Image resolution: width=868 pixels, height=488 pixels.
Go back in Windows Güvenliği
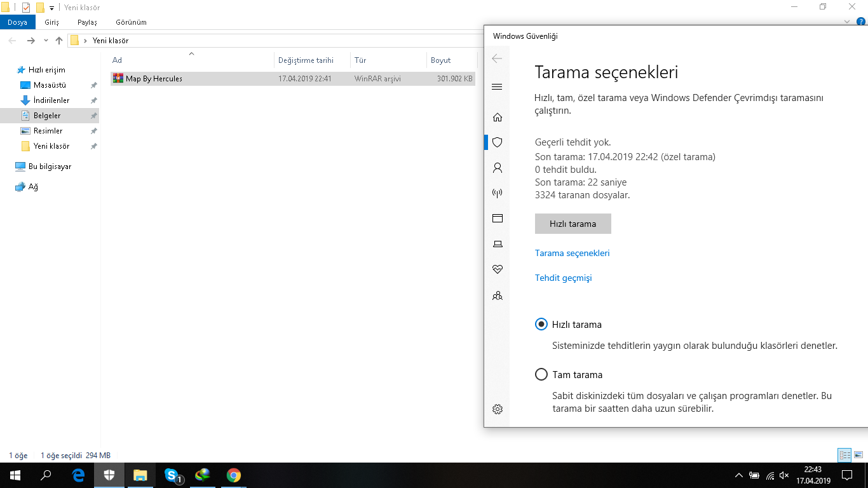[497, 58]
